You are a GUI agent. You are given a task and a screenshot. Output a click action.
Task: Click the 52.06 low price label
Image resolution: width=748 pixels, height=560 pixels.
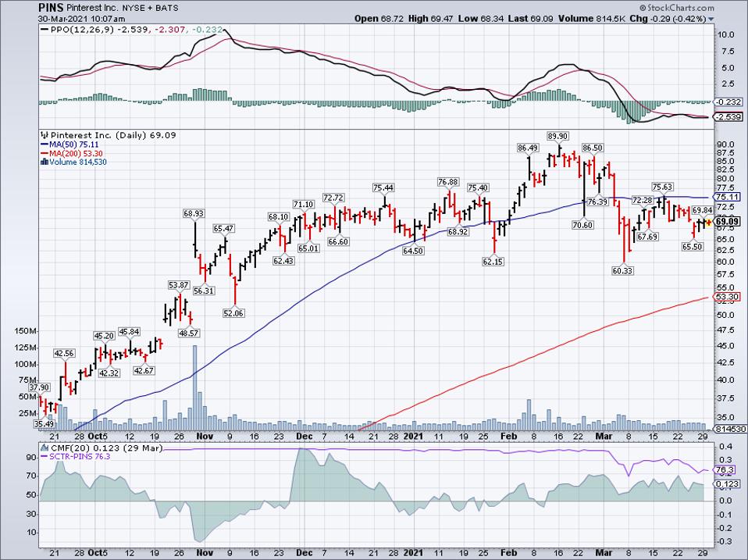pos(233,313)
